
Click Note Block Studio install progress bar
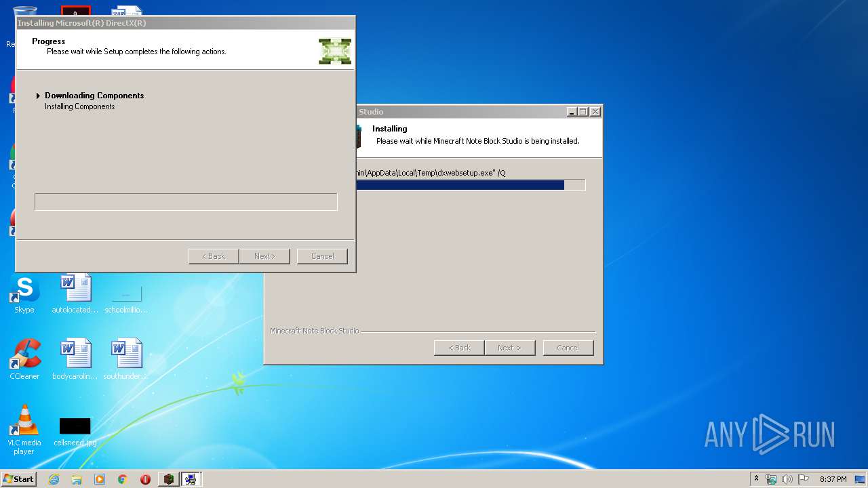coord(471,185)
